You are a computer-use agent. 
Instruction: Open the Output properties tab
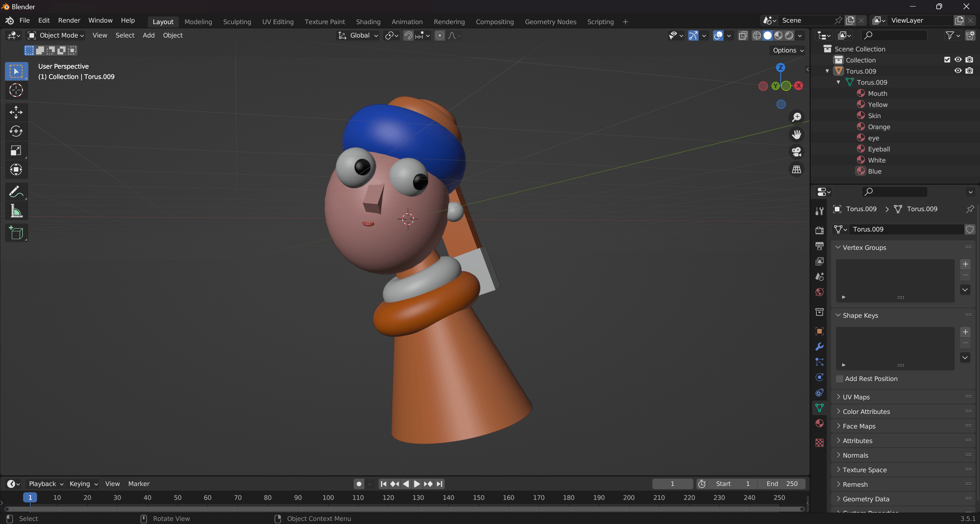click(x=820, y=246)
